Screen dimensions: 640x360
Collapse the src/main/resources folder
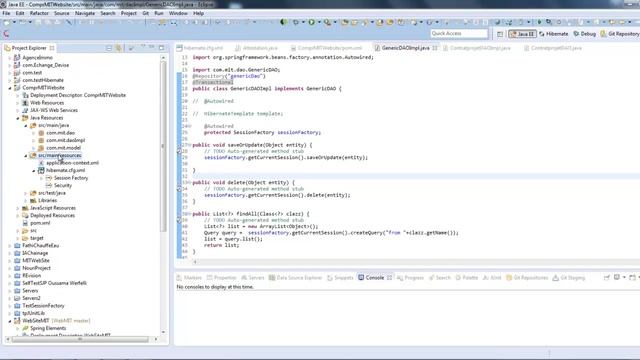tap(26, 156)
